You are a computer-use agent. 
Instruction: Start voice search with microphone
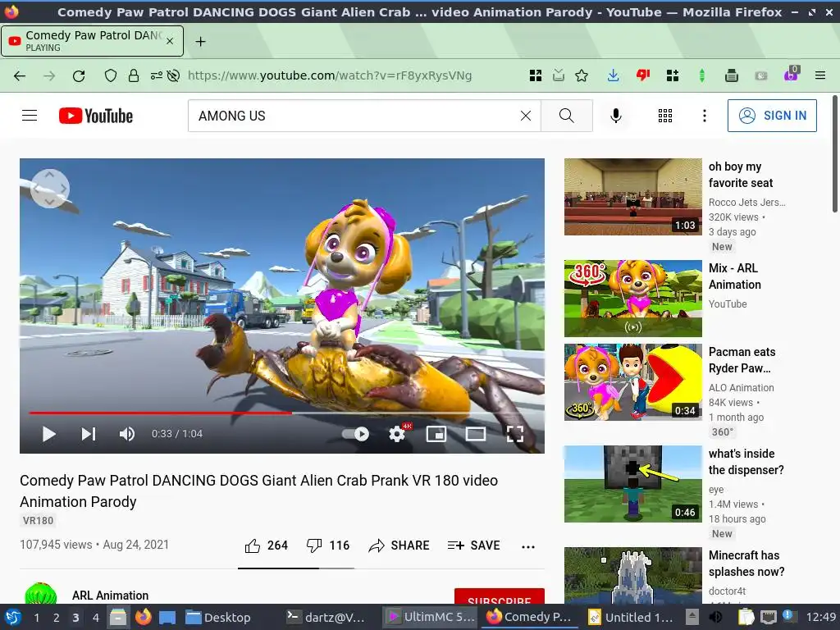coord(616,116)
